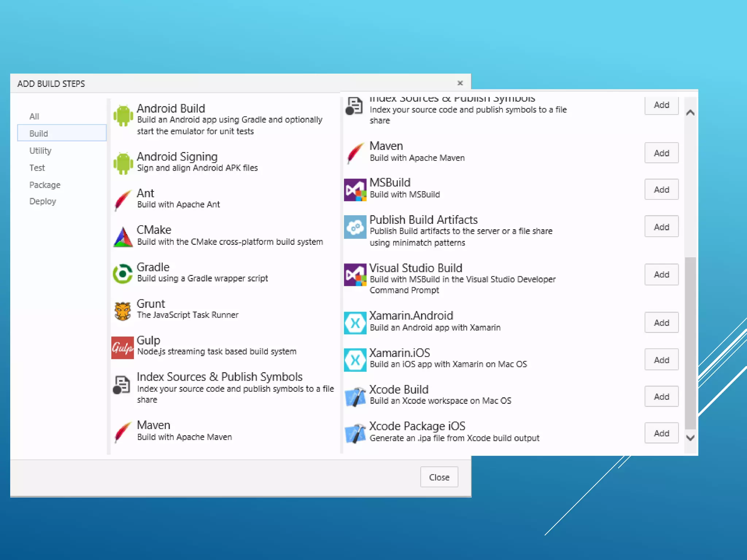The height and width of the screenshot is (560, 747).
Task: Click the Grunt boar icon
Action: 123,311
